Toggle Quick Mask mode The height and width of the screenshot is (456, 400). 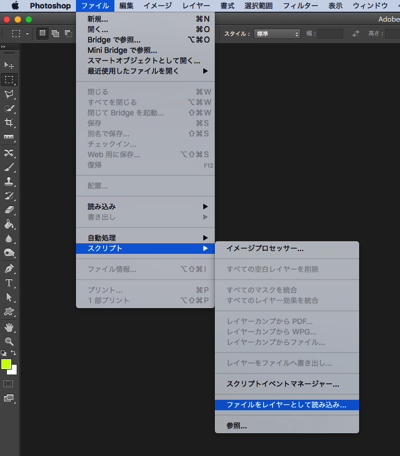(8, 384)
